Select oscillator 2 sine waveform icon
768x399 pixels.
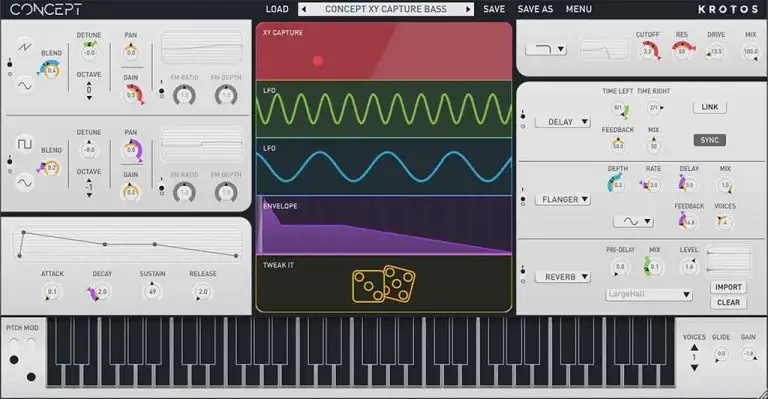click(24, 183)
